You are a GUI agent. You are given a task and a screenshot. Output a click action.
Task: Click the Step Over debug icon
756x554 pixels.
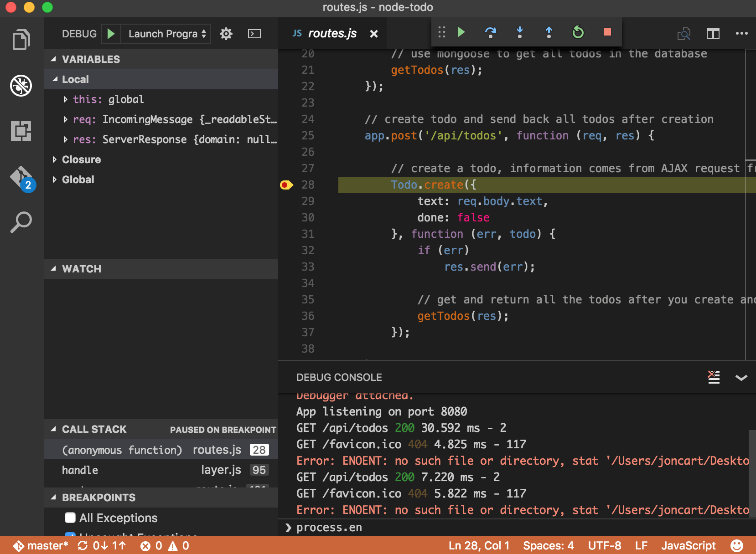click(491, 32)
